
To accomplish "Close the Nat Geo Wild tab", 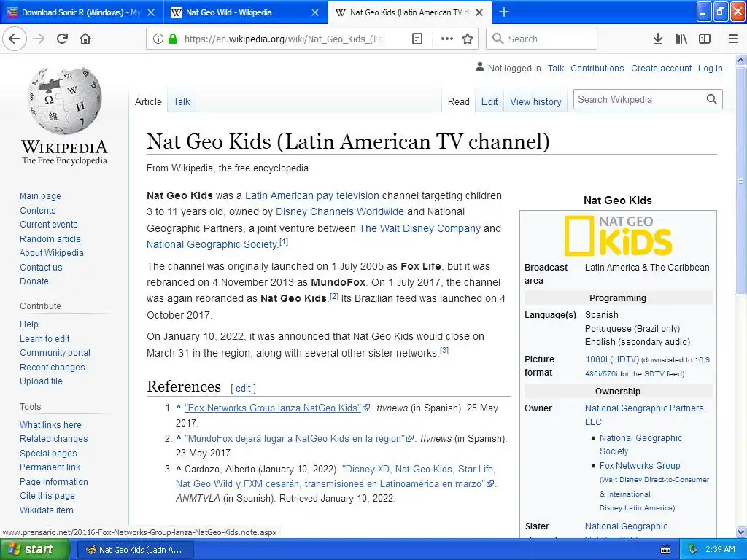I will [315, 12].
